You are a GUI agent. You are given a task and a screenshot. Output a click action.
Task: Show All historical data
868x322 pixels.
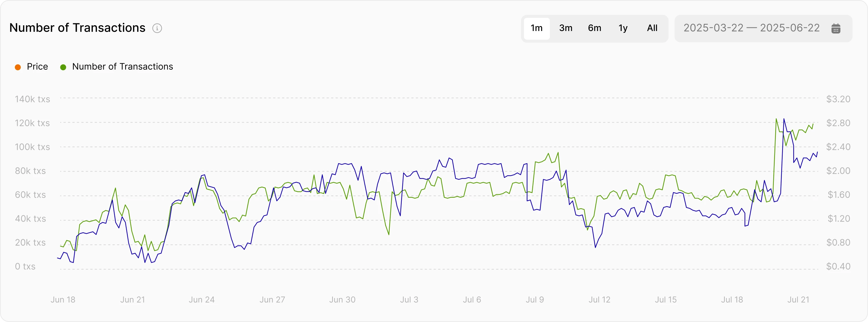pyautogui.click(x=652, y=28)
